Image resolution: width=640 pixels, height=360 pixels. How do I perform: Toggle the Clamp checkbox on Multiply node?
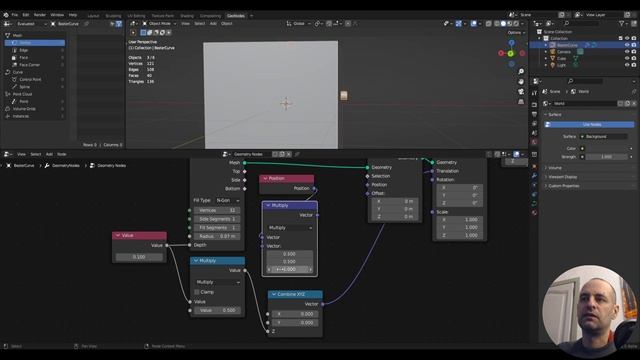point(197,292)
